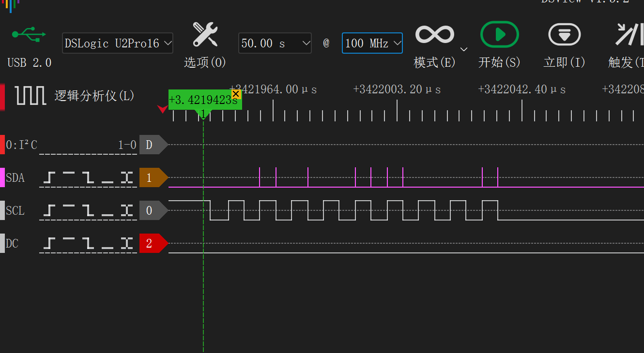This screenshot has height=353, width=644.
Task: Click the grey color bar of DC channel
Action: click(x=2, y=243)
